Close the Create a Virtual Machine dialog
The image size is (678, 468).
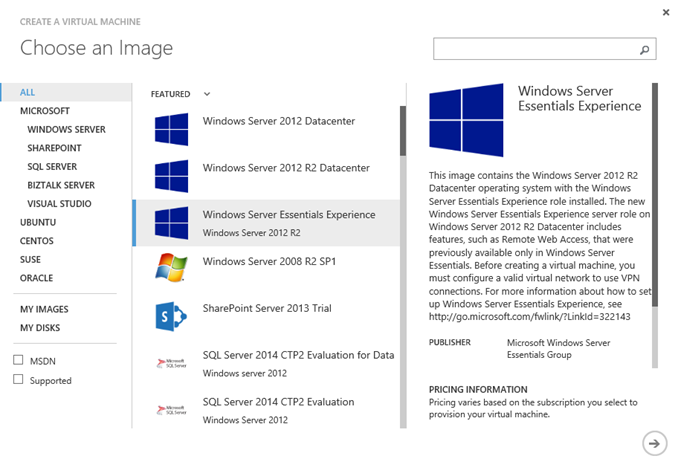(x=666, y=13)
